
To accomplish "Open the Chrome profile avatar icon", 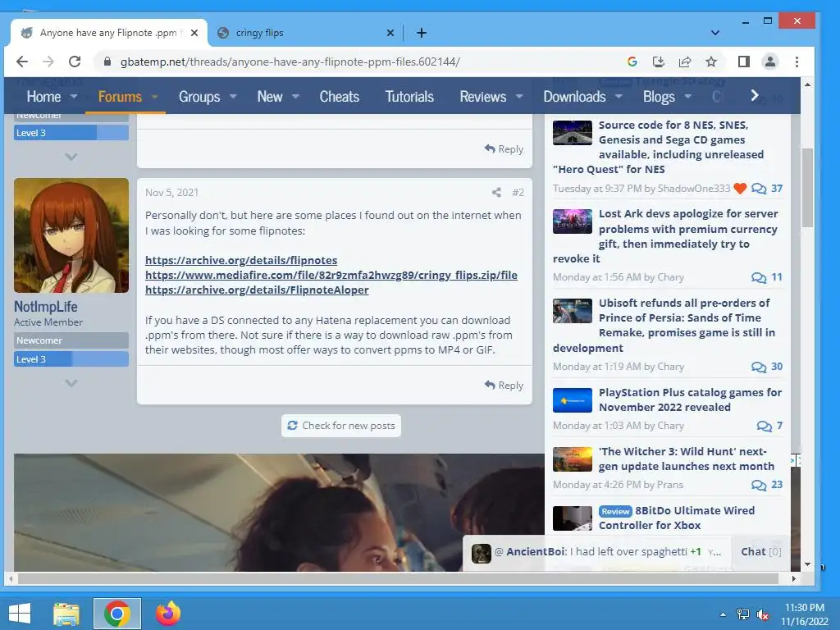I will pos(769,62).
